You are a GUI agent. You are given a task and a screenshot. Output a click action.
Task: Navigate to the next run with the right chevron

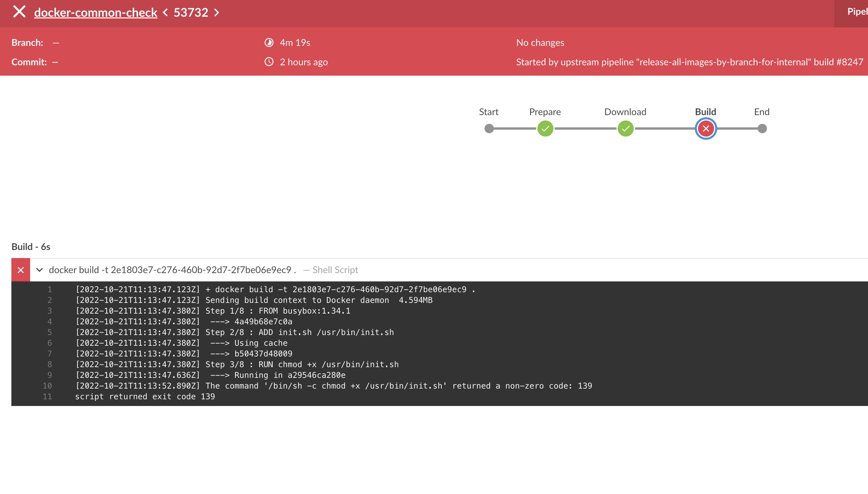coord(217,13)
